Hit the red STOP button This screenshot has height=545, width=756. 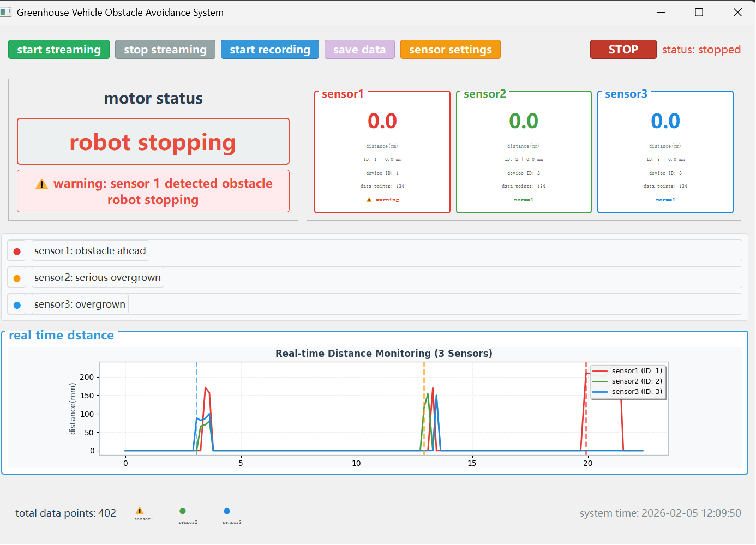tap(623, 50)
